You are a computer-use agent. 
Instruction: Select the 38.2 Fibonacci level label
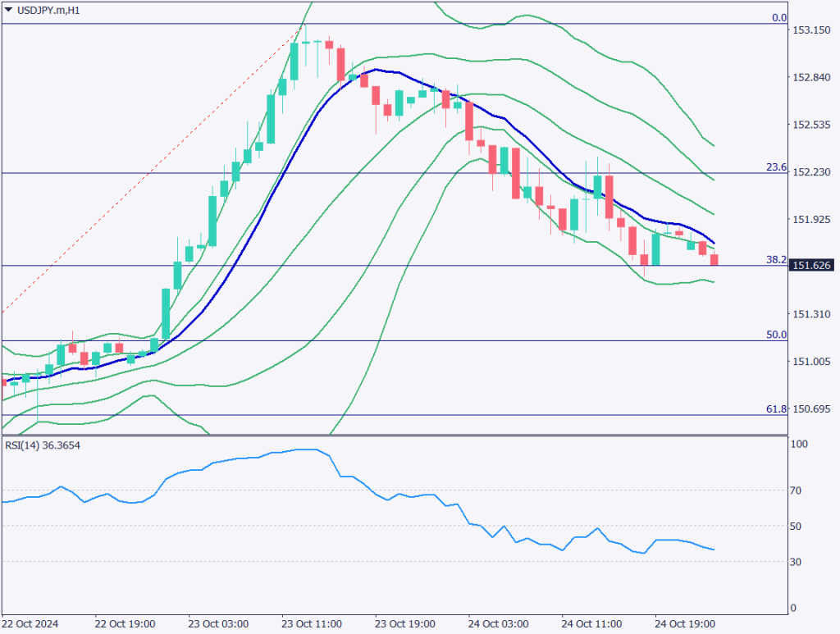pyautogui.click(x=776, y=259)
